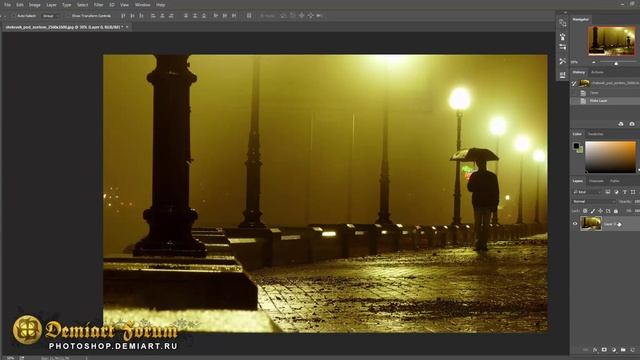Switch to the Channels tab

tap(596, 181)
